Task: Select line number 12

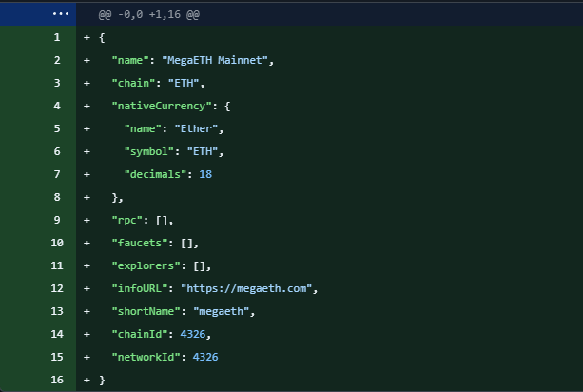Action: (x=57, y=288)
